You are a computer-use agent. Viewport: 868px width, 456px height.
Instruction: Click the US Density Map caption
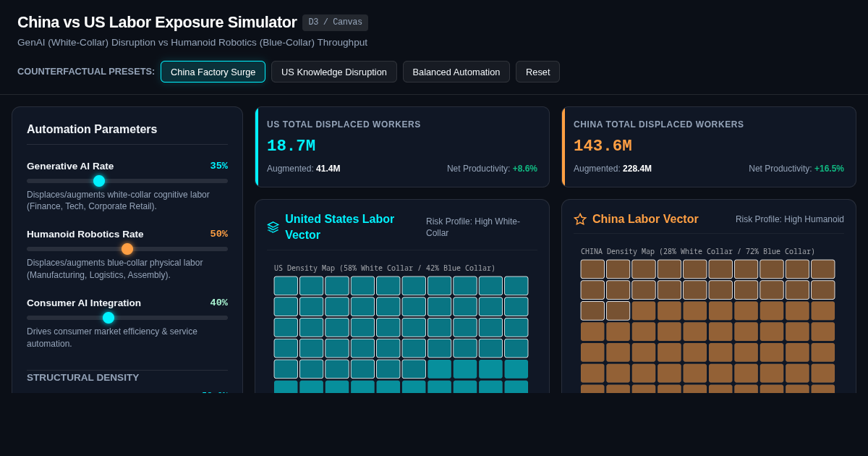(385, 268)
